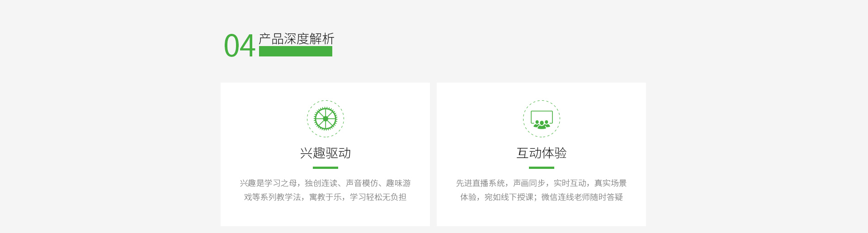The width and height of the screenshot is (868, 233).
Task: Click the 实时互动 phrase
Action: click(x=570, y=183)
